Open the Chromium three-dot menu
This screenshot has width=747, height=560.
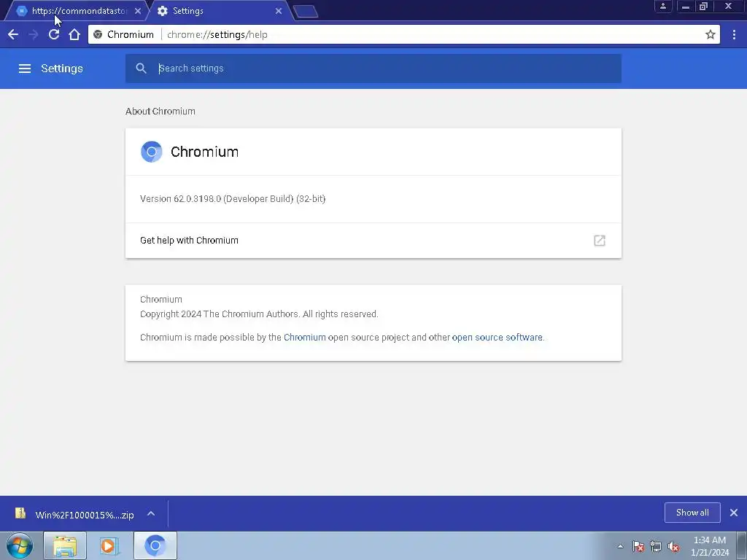[734, 34]
